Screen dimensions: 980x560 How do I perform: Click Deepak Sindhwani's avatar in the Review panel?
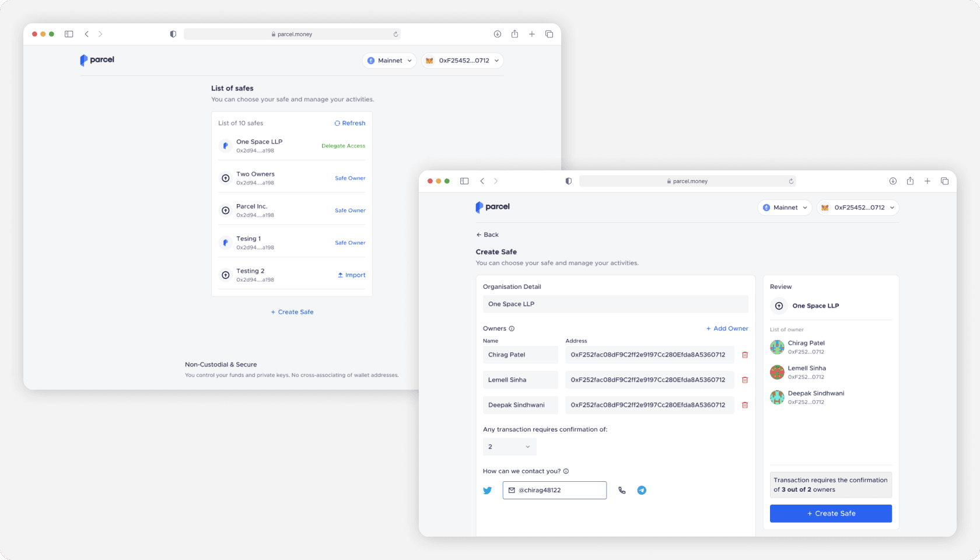coord(777,397)
